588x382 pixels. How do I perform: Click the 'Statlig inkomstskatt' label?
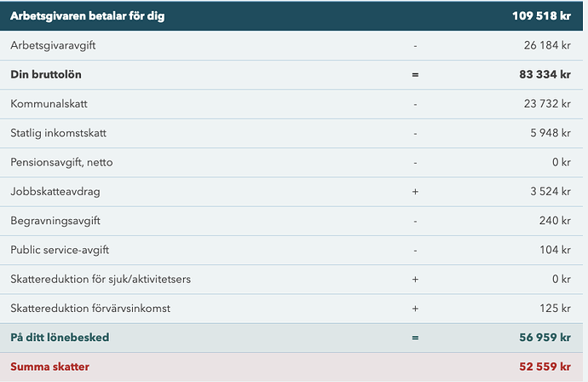(70, 133)
